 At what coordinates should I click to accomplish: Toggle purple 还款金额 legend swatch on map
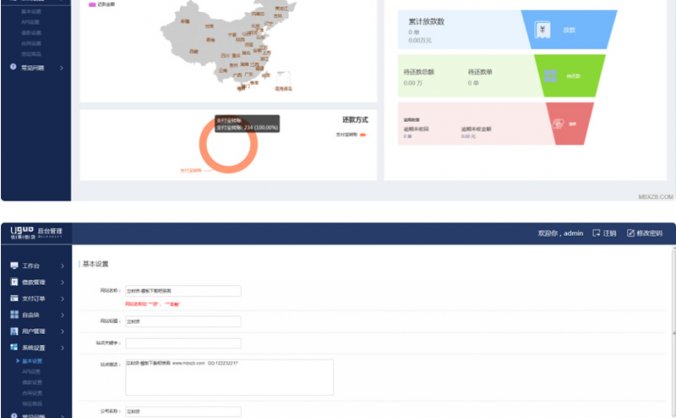pyautogui.click(x=92, y=4)
